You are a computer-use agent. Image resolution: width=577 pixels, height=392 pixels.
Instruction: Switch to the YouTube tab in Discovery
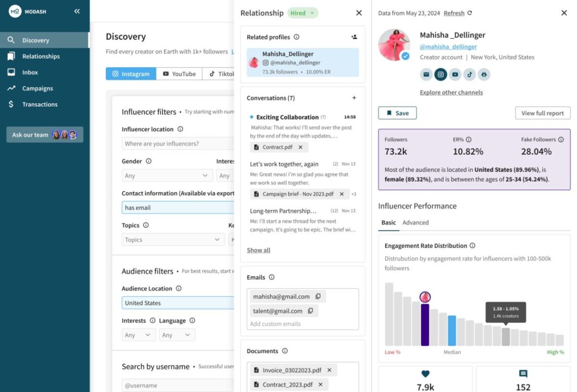click(179, 73)
